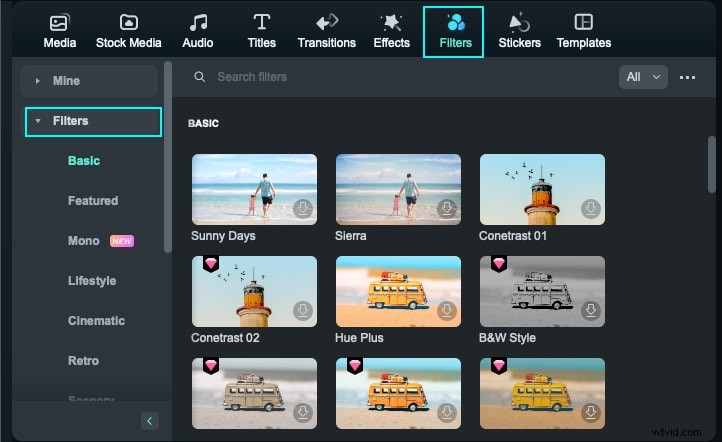Open the Media tab
Image resolution: width=722 pixels, height=442 pixels.
click(x=60, y=31)
